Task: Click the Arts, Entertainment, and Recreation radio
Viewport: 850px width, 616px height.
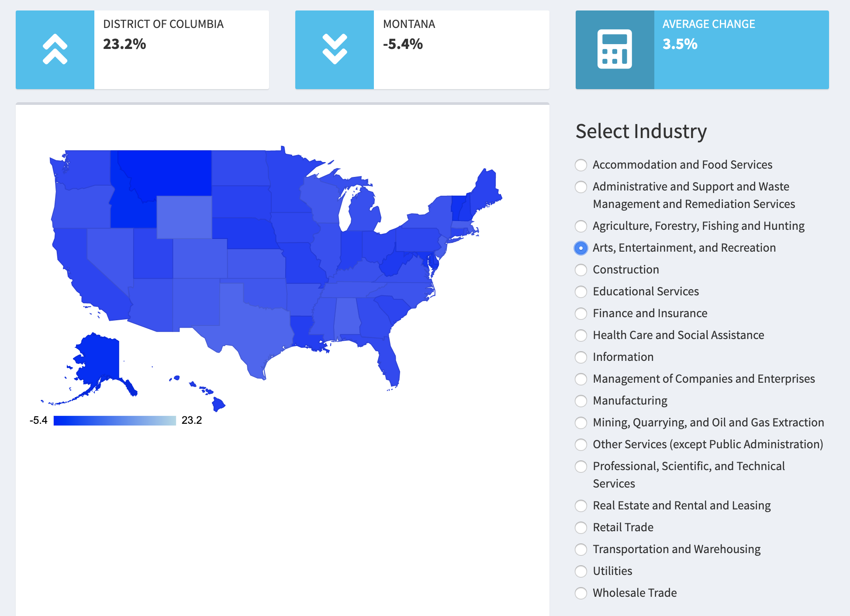Action: click(581, 248)
